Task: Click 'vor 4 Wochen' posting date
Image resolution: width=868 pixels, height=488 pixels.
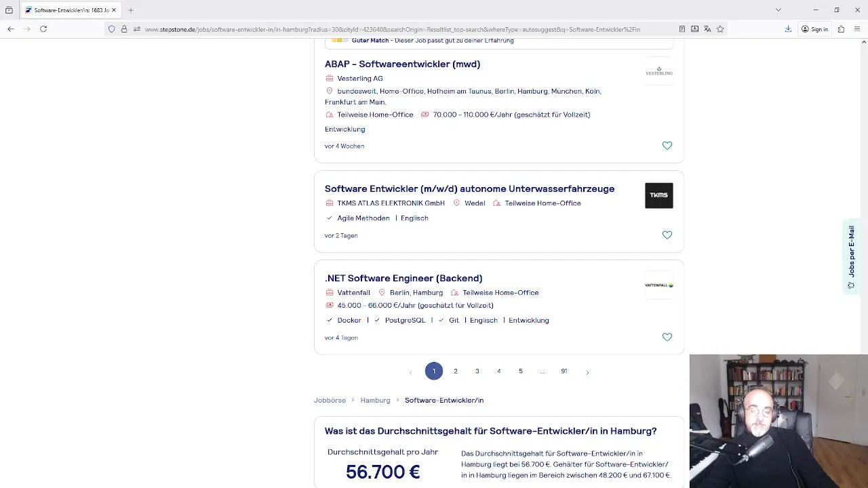Action: pos(344,146)
